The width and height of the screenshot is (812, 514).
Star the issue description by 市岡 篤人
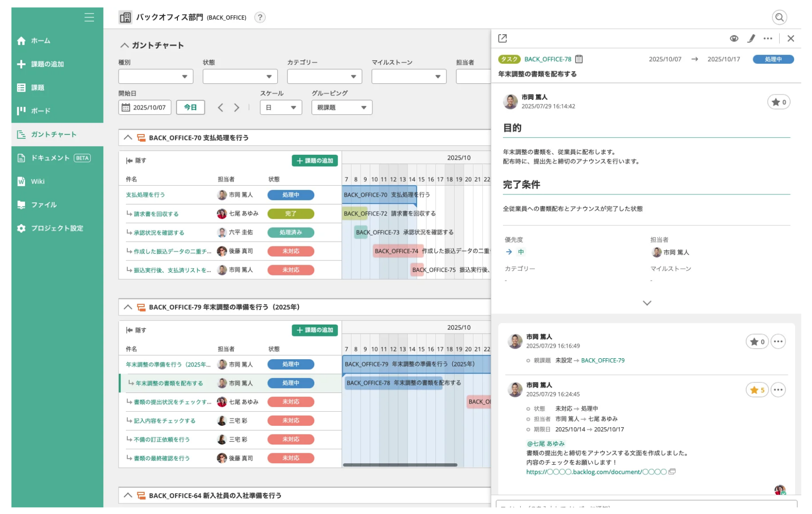click(779, 102)
